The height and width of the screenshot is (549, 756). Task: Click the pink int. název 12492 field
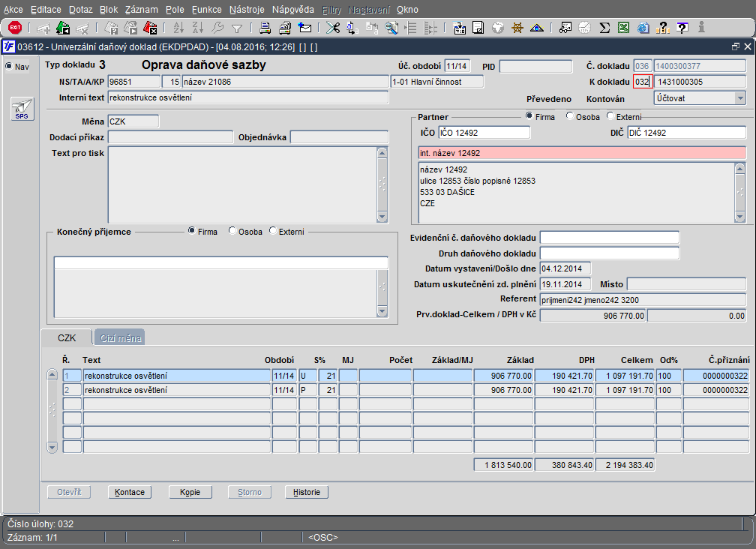[581, 153]
